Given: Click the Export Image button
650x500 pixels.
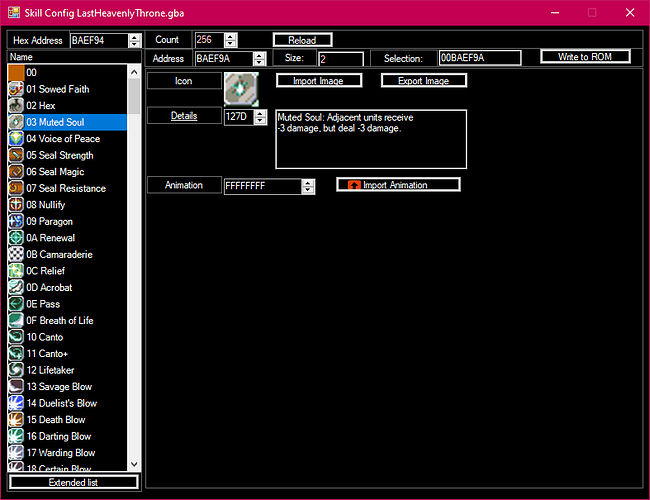Looking at the screenshot, I should click(x=424, y=80).
